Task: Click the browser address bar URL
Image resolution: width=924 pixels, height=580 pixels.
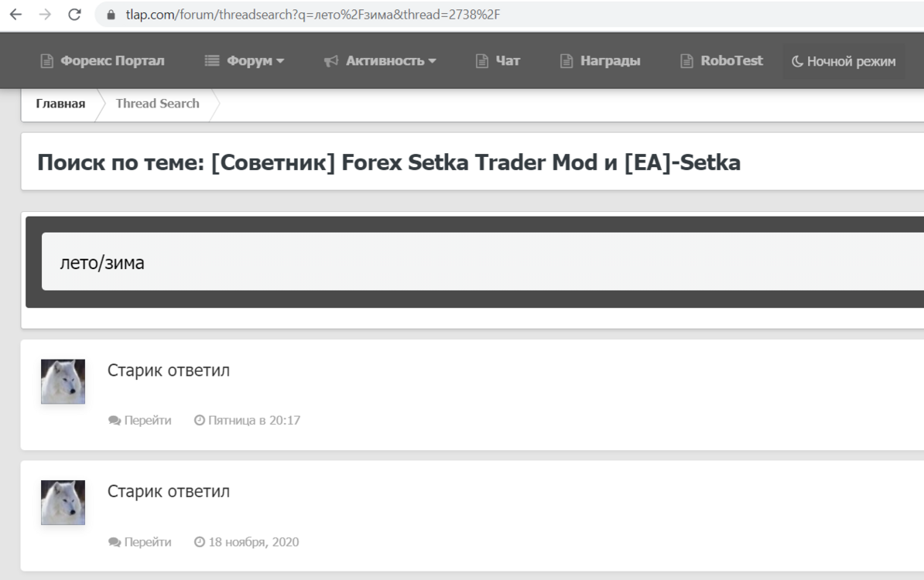Action: 313,15
